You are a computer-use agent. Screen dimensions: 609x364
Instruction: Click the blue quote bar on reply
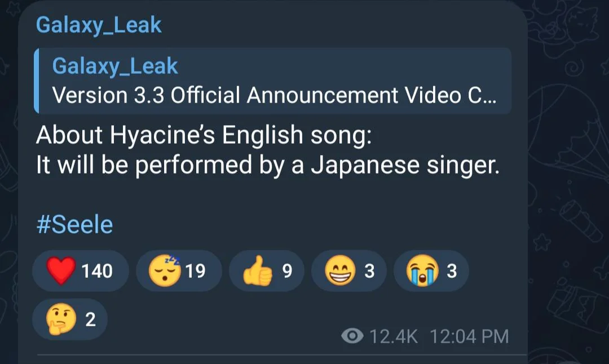(x=37, y=81)
